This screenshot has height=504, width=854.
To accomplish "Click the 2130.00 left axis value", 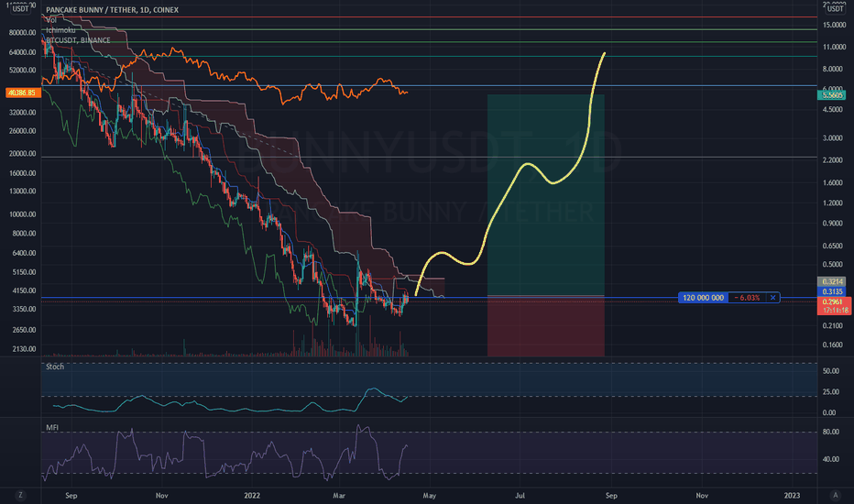I will coord(24,349).
